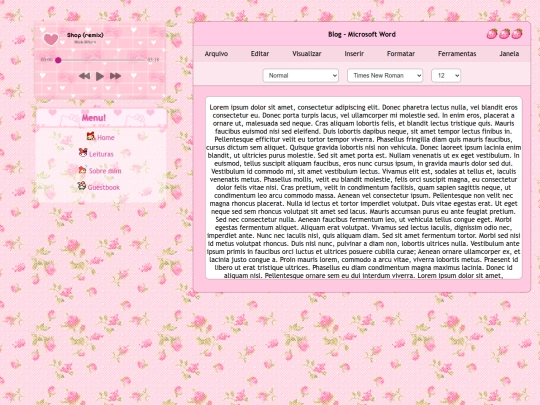Click the pink heart album icon

coord(50,39)
